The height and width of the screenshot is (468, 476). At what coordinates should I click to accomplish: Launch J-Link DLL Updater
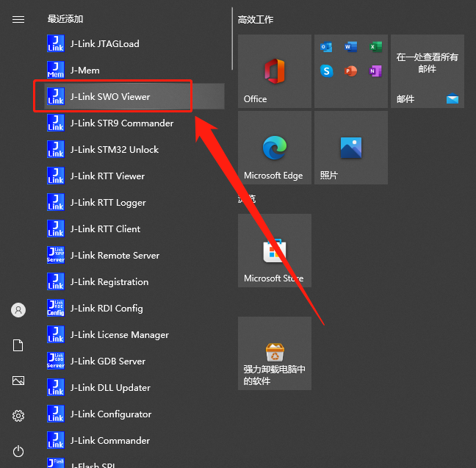134,387
